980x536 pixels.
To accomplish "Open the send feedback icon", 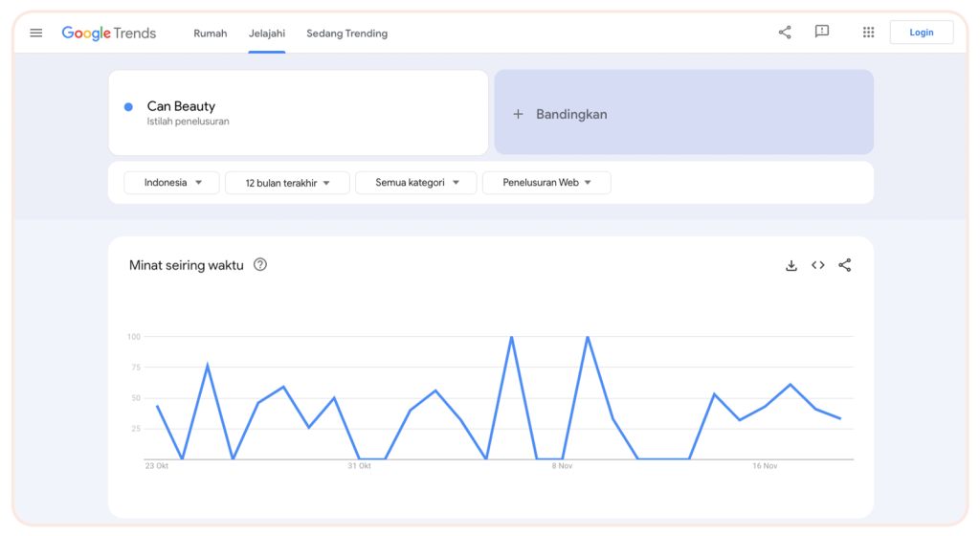I will click(x=821, y=32).
